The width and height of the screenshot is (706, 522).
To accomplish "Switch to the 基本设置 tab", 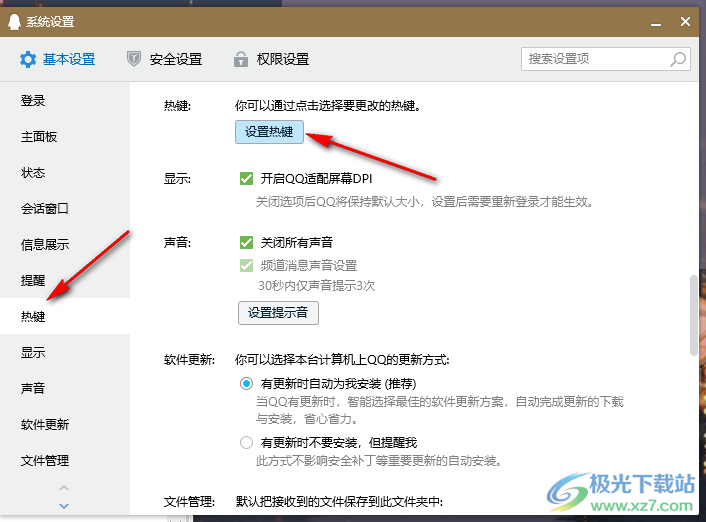I will point(58,59).
